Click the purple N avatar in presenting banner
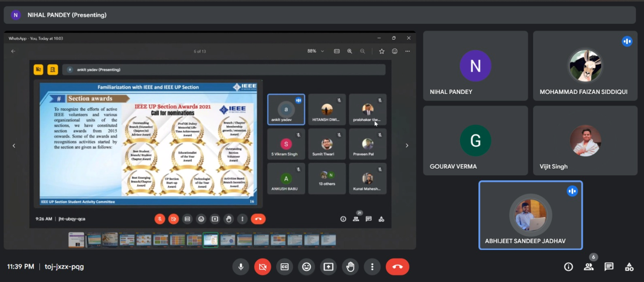 click(x=15, y=15)
